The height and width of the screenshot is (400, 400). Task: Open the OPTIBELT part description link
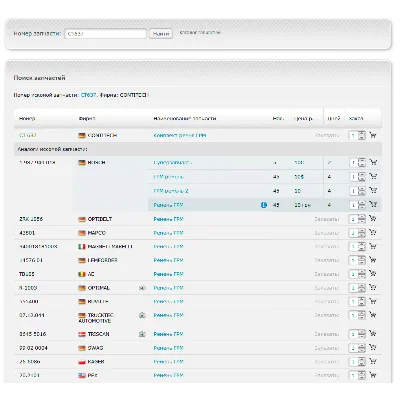168,219
